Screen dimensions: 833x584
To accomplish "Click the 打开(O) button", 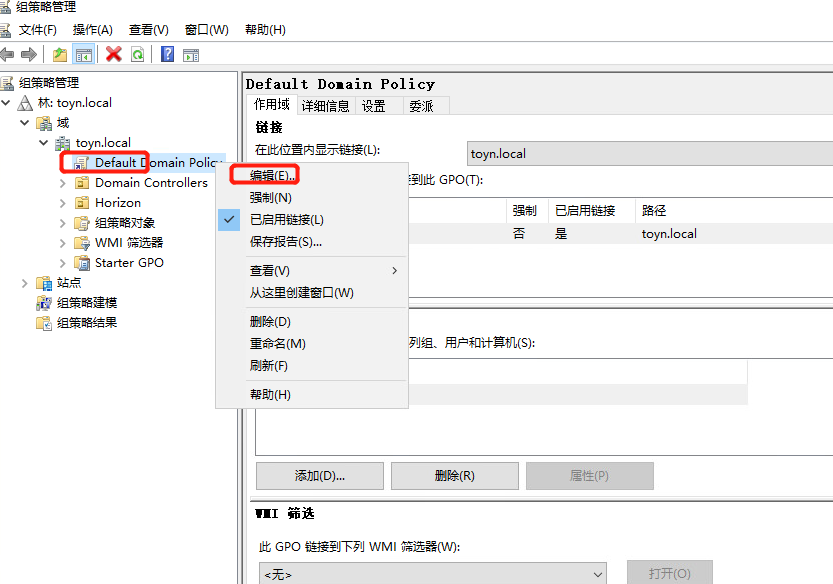I will 670,573.
